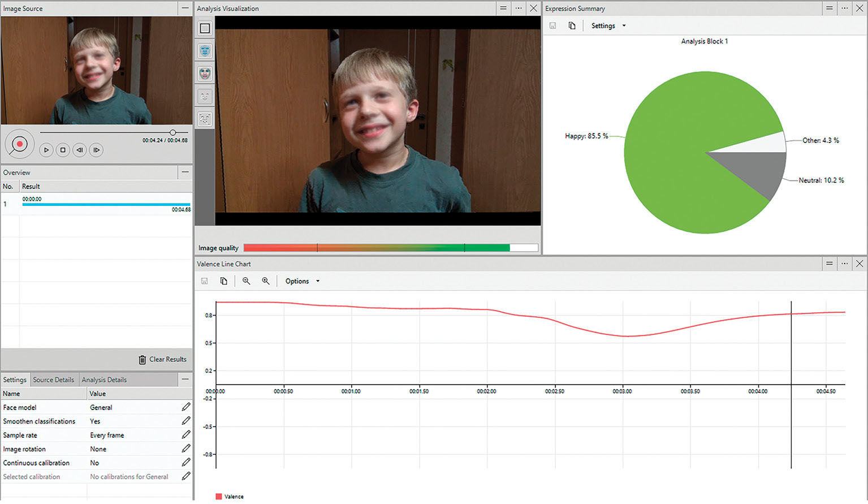The height and width of the screenshot is (504, 868).
Task: Edit the Sample rate value with pencil icon
Action: click(186, 435)
